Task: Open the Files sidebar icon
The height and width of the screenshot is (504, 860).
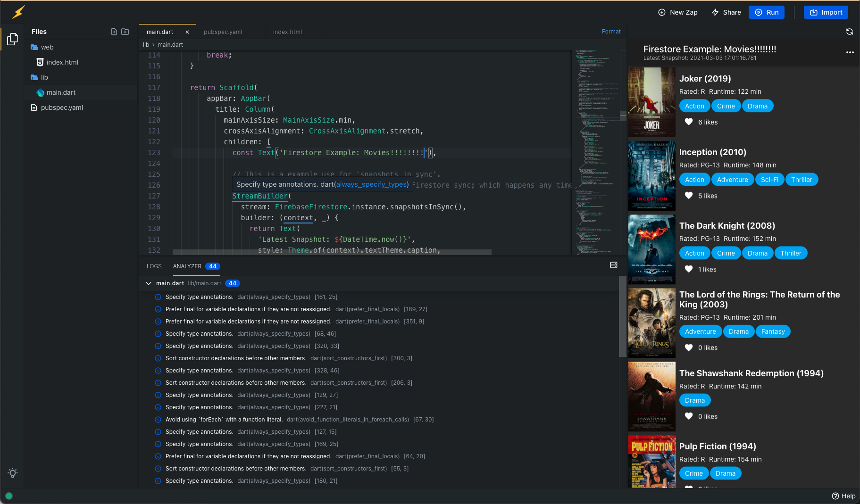Action: pos(12,39)
